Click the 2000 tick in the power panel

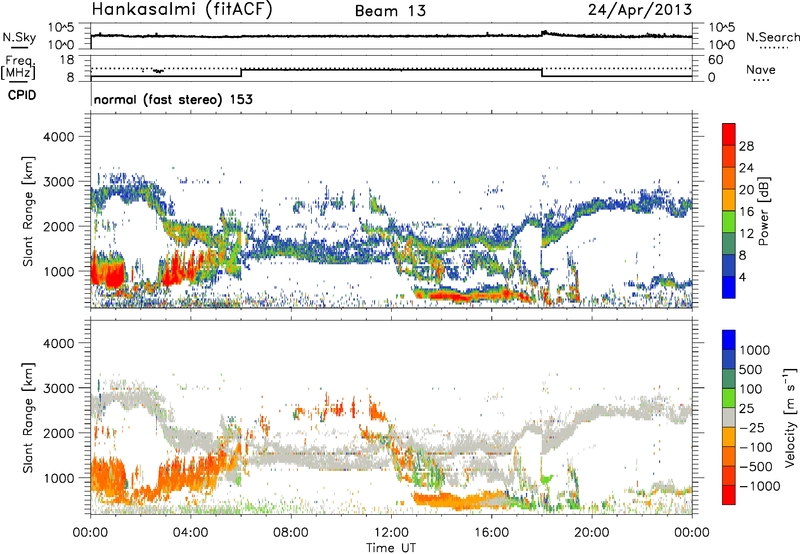point(58,226)
